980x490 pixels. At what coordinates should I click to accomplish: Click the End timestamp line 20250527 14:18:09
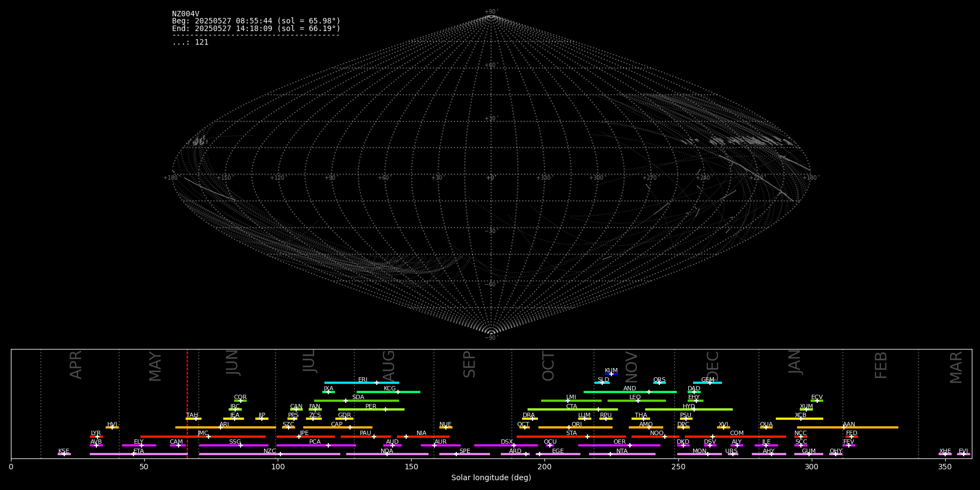[x=256, y=28]
